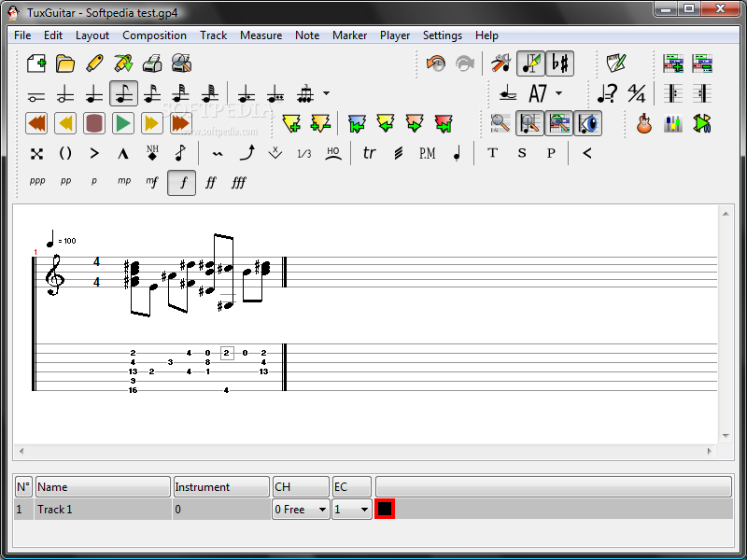Open Print Preview icon
The image size is (747, 560).
[181, 63]
